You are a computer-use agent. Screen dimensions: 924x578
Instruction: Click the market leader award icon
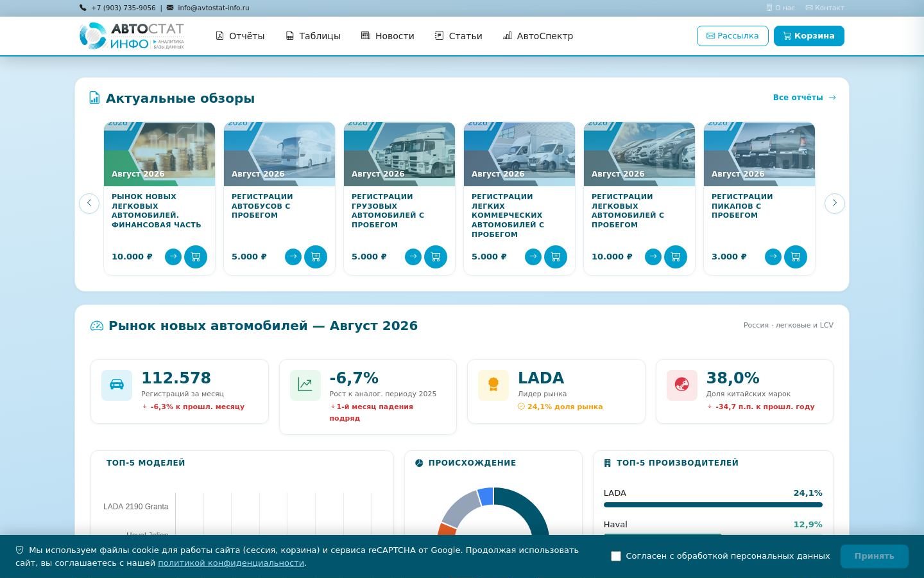(493, 385)
